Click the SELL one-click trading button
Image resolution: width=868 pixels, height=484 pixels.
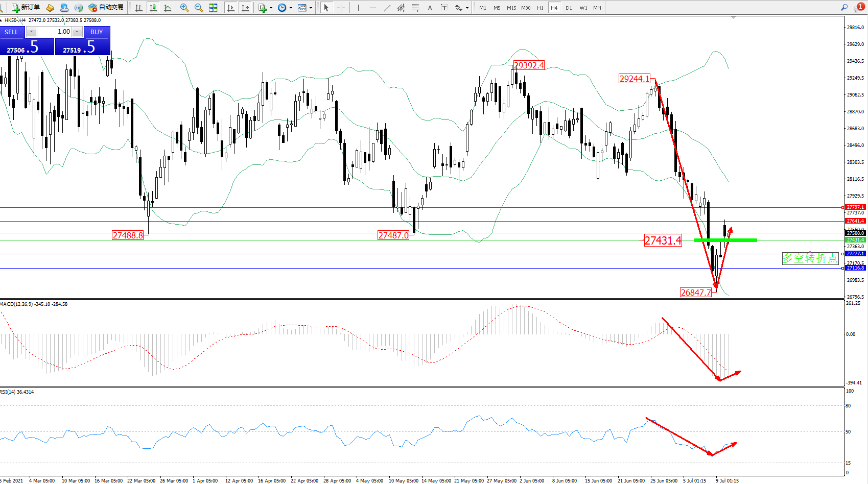12,32
